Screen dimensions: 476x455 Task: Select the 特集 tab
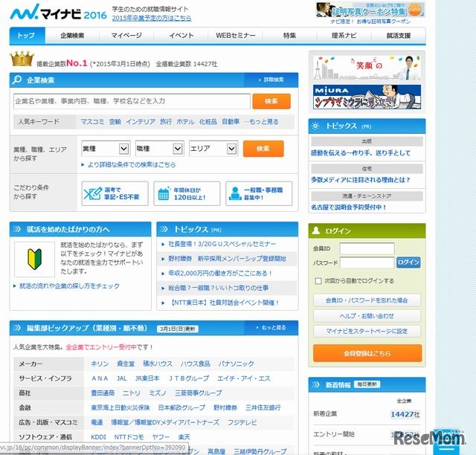[289, 36]
